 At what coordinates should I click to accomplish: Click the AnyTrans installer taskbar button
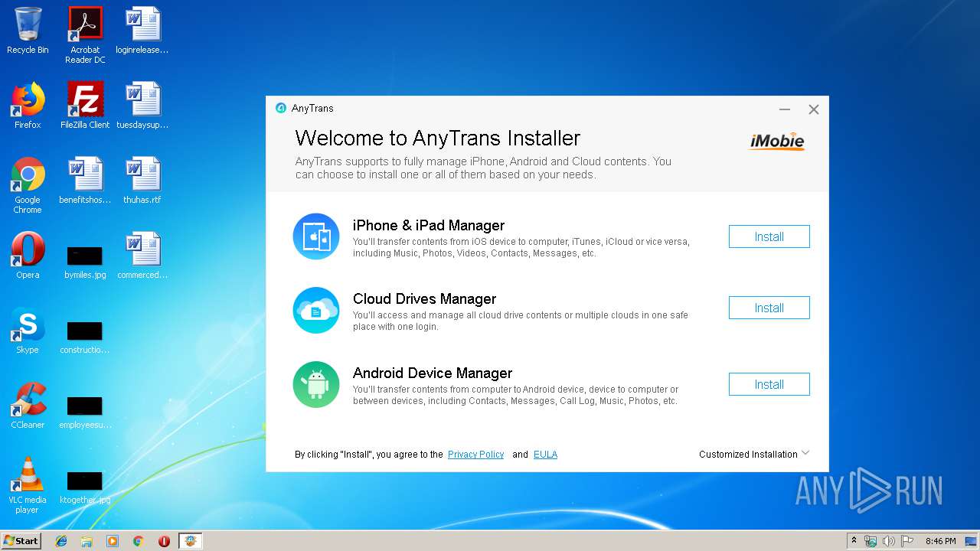pos(191,541)
